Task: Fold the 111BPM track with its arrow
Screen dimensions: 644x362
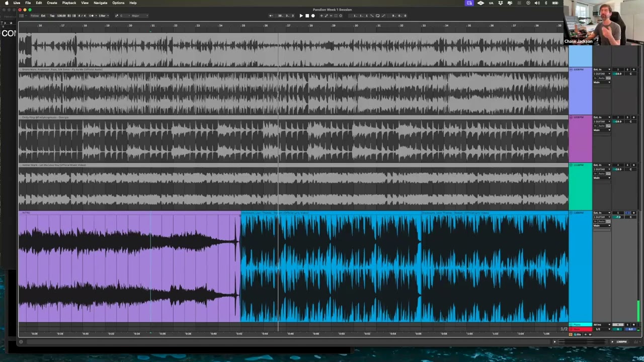Action: click(x=571, y=165)
